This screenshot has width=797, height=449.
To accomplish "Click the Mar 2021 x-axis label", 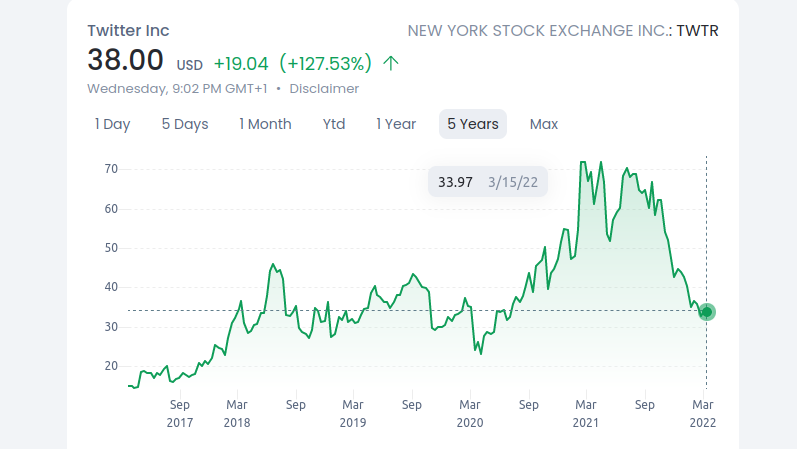I will 586,413.
